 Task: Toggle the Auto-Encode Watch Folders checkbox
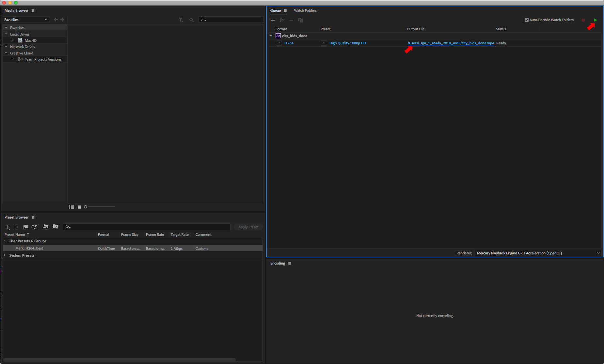point(527,20)
